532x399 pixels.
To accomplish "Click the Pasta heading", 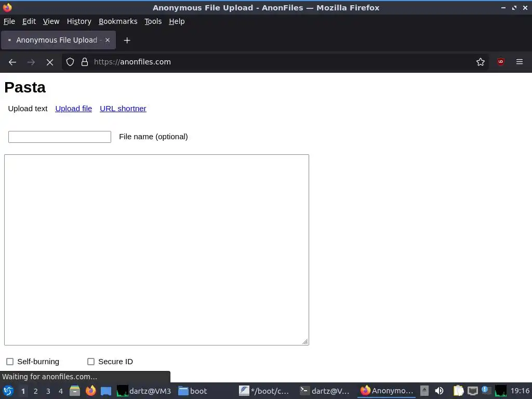I will point(25,87).
